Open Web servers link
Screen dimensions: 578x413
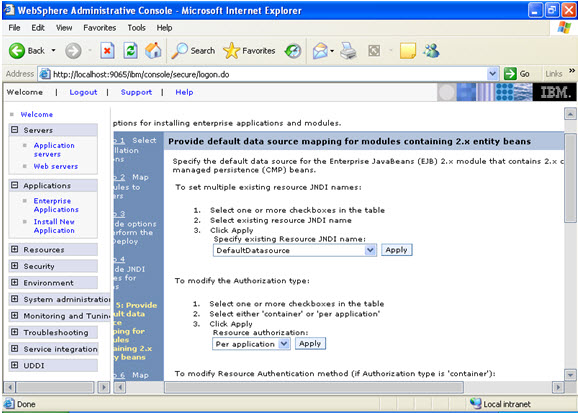coord(56,166)
